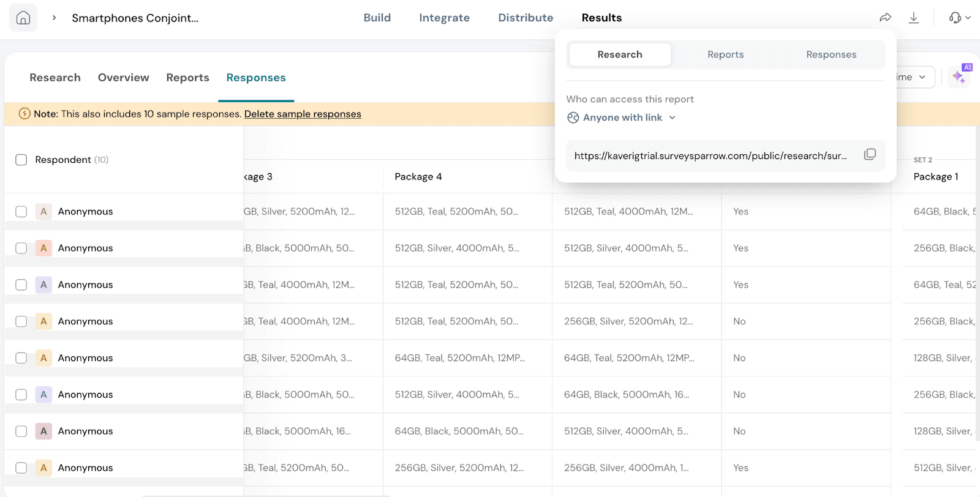Click the public research URL field
Viewport: 980px width, 497px height.
[x=710, y=156]
